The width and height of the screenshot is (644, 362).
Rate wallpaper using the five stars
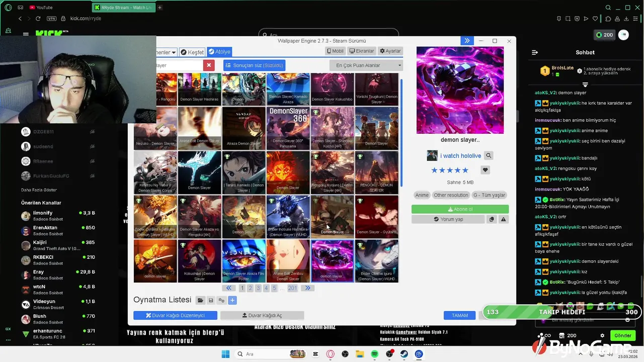pos(450,170)
